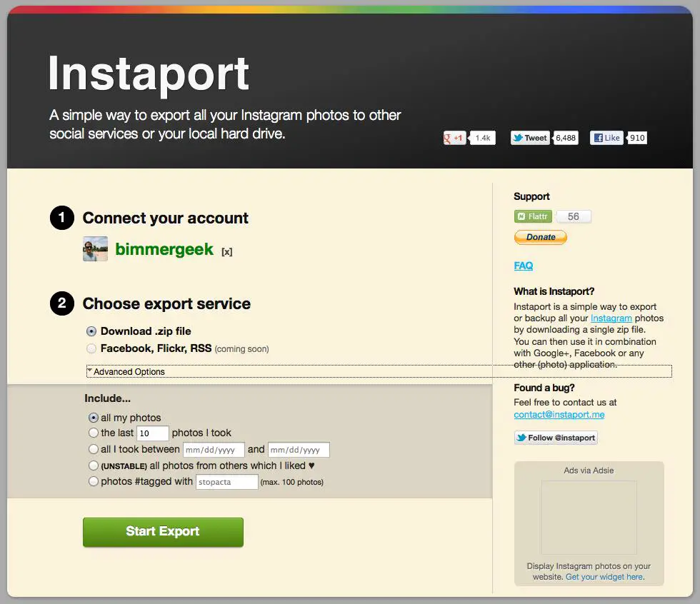Click the Facebook Like button
Screen dimensions: 700x604
pyautogui.click(x=606, y=138)
